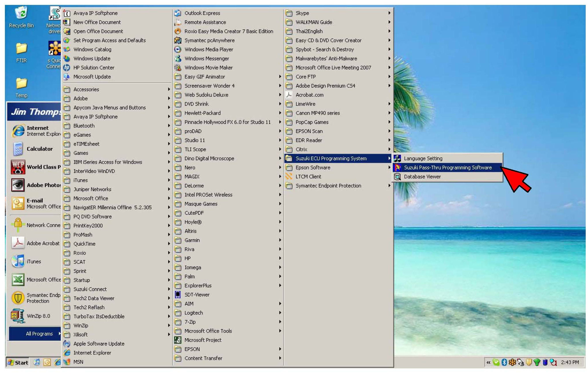Select EDR Reader folder
This screenshot has height=375, width=588.
point(338,140)
